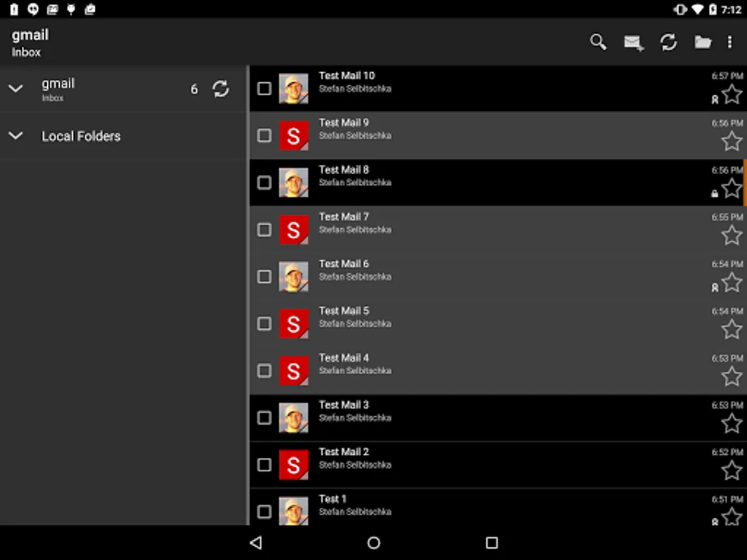Viewport: 747px width, 560px height.
Task: Star Test Mail 8
Action: 732,189
